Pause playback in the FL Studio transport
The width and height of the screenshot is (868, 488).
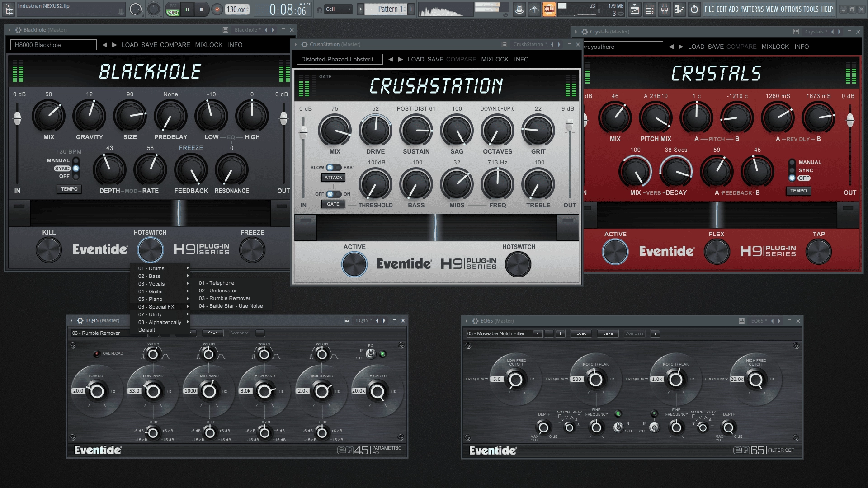pyautogui.click(x=187, y=9)
